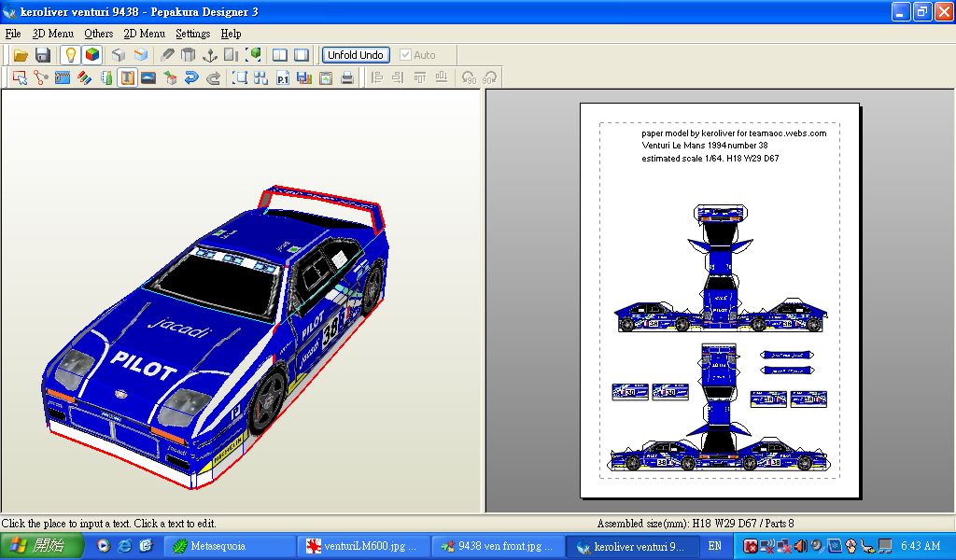
Task: Click the arrange parts squares icon
Action: tap(261, 78)
